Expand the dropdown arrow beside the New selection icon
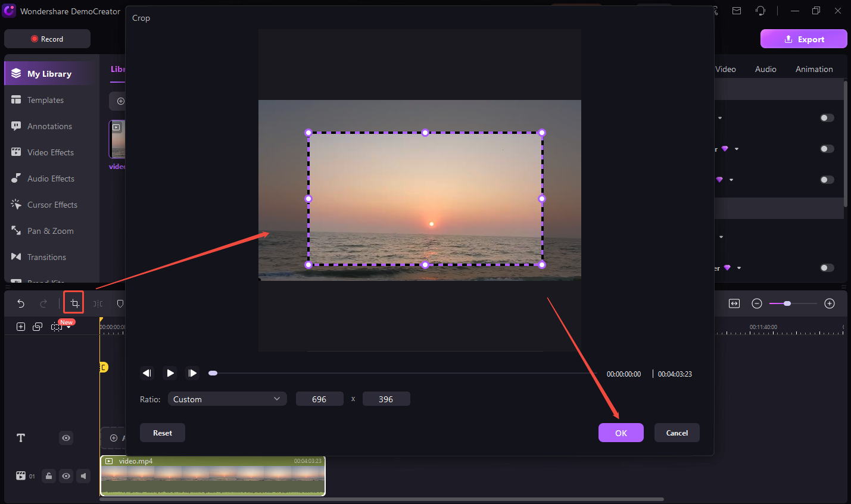 68,328
